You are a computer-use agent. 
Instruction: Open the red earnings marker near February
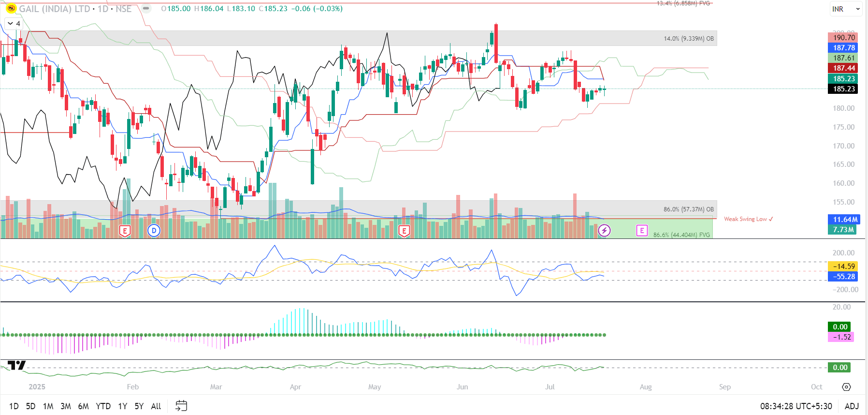click(x=125, y=231)
